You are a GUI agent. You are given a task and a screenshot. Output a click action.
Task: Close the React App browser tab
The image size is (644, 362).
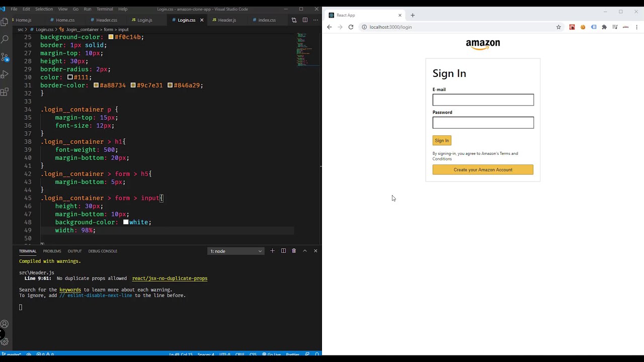(400, 15)
